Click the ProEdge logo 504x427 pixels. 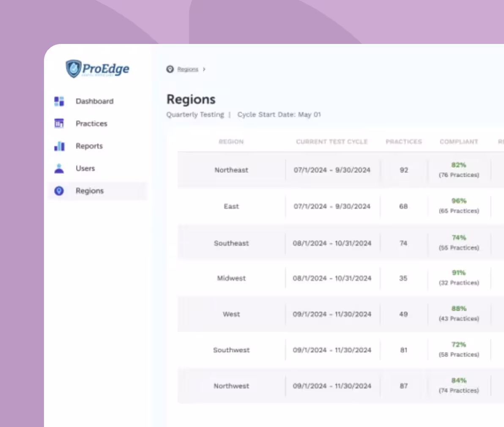coord(97,68)
